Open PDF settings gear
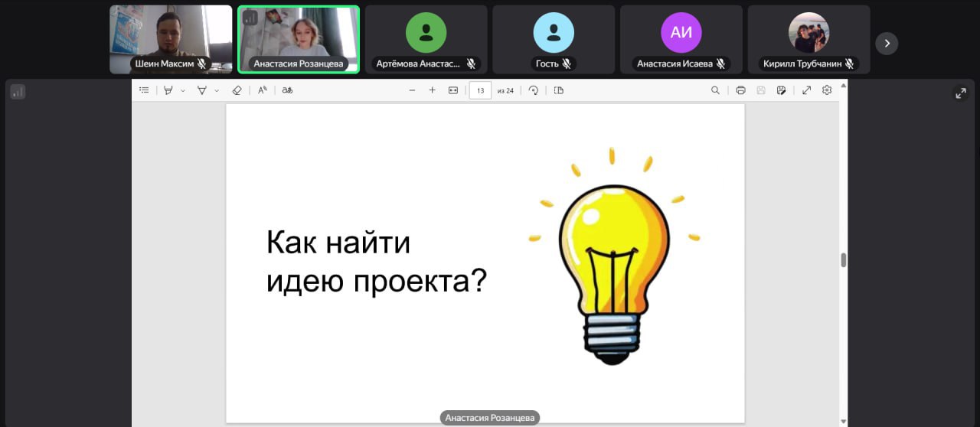 827,90
